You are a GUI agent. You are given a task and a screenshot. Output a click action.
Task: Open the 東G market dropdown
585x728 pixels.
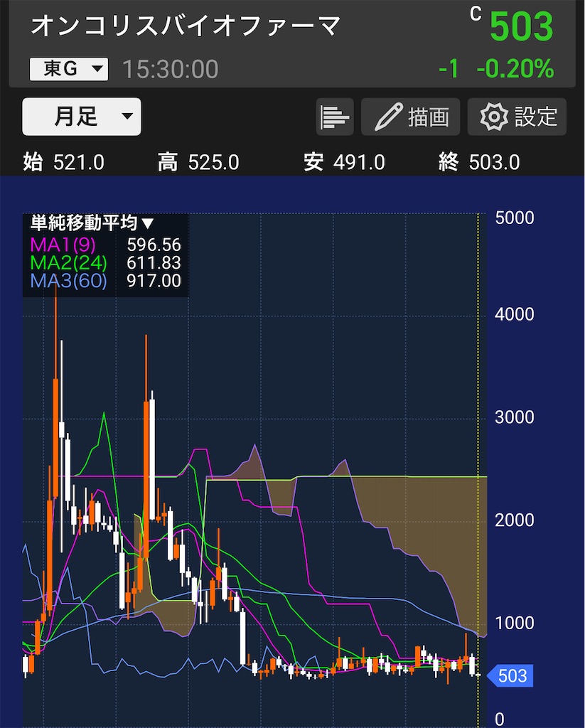(69, 69)
